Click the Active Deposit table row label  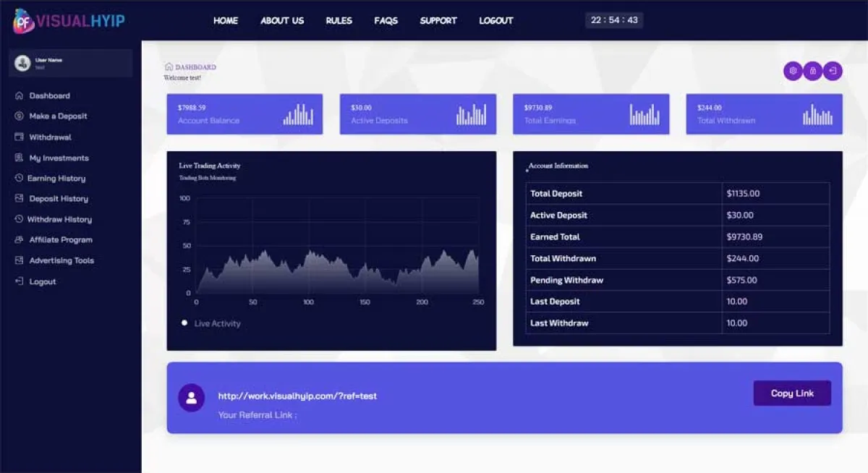point(558,216)
